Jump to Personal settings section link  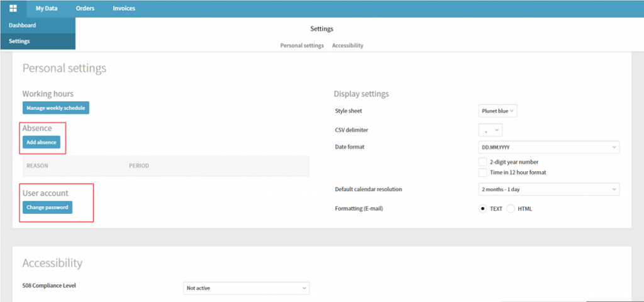point(302,45)
